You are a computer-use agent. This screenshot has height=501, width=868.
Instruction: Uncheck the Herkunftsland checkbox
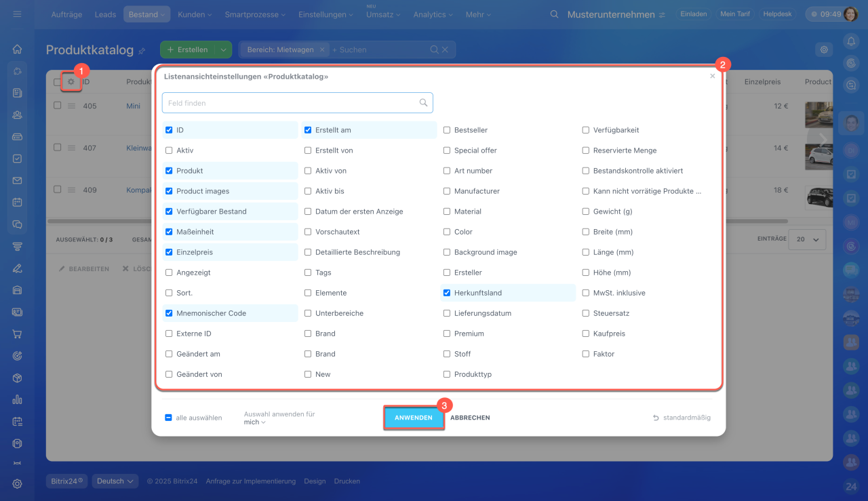[x=447, y=293]
